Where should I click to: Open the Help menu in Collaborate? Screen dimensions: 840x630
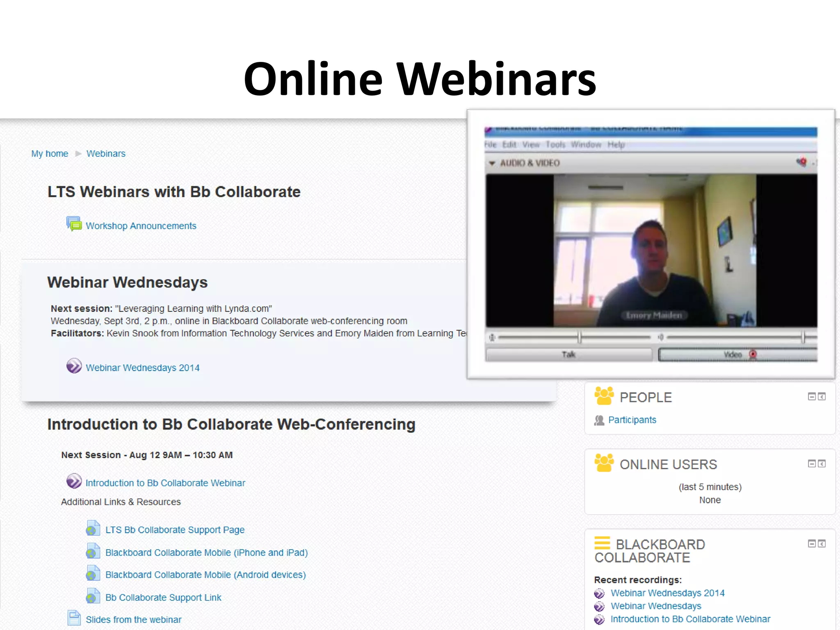[x=616, y=145]
